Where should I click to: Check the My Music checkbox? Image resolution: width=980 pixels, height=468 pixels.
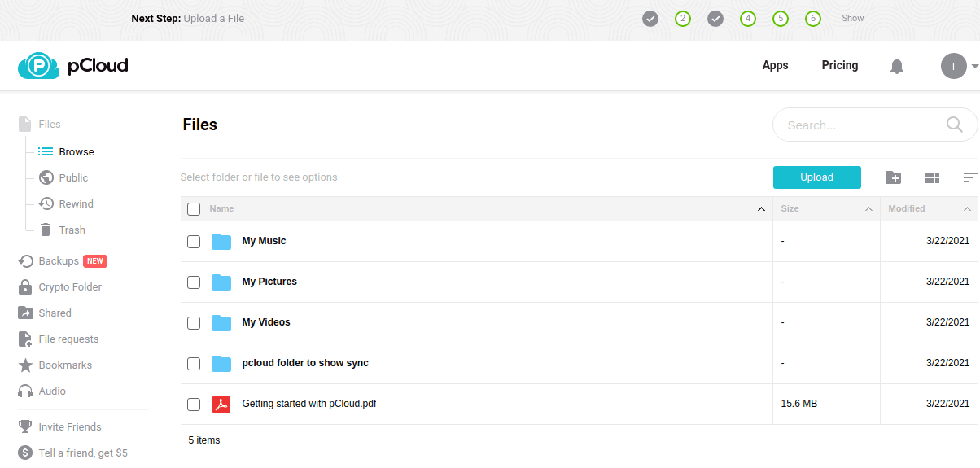tap(194, 241)
